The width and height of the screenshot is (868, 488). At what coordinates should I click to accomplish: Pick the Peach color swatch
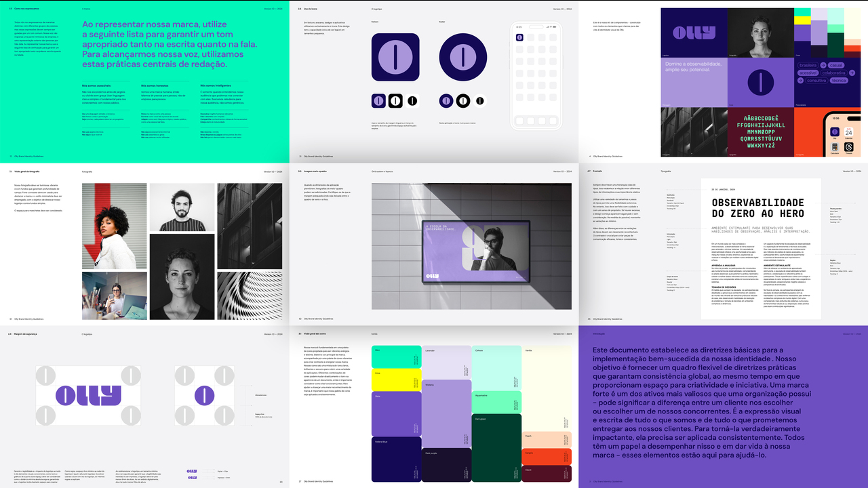(547, 439)
